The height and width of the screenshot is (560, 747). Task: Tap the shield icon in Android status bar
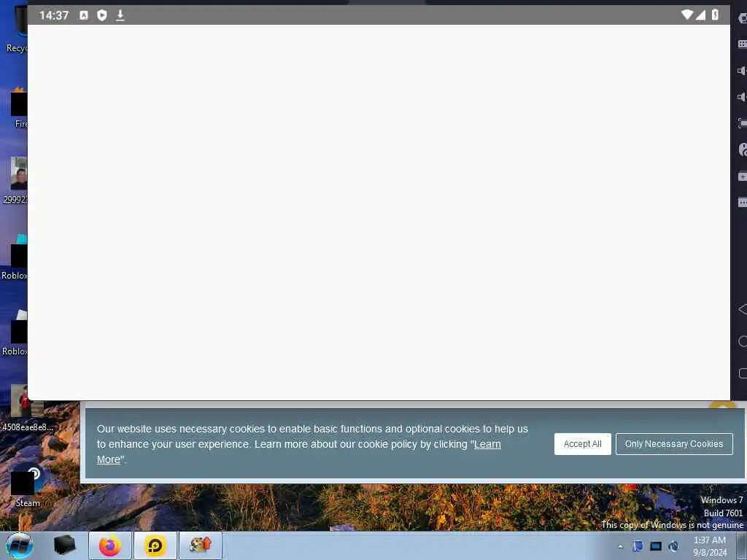coord(102,15)
